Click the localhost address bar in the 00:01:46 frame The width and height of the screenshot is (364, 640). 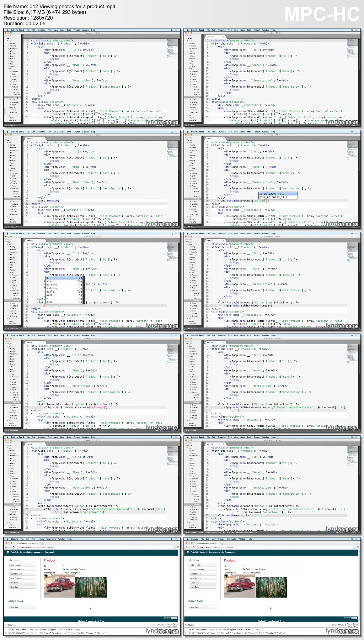[x=95, y=547]
